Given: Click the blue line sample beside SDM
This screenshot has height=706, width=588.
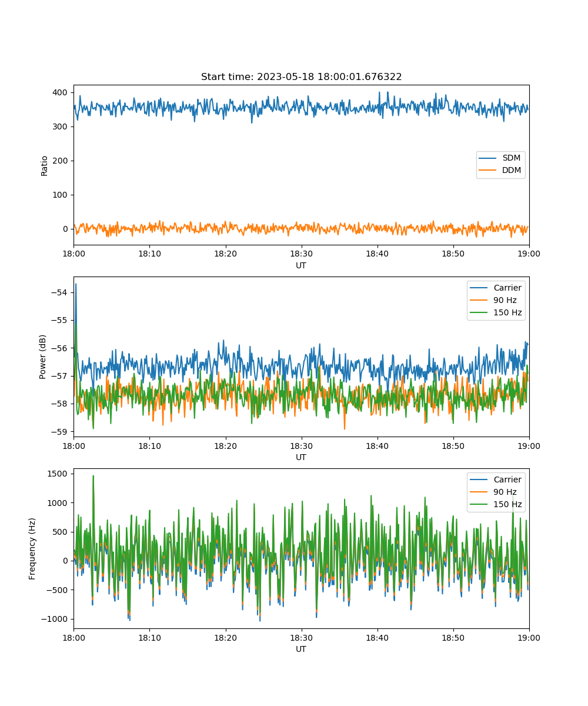Looking at the screenshot, I should (x=488, y=159).
